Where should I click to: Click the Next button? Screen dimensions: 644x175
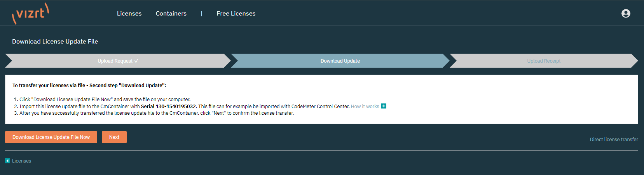[114, 137]
